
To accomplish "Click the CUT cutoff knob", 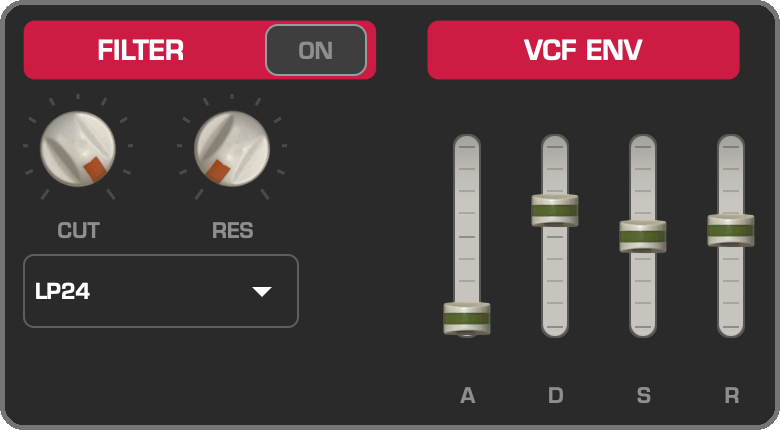I will [78, 149].
